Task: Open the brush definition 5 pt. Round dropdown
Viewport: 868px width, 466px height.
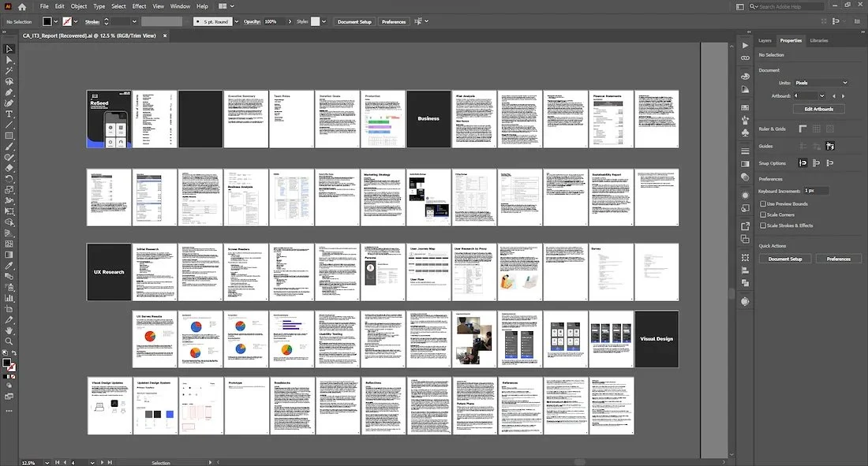Action: 237,21
